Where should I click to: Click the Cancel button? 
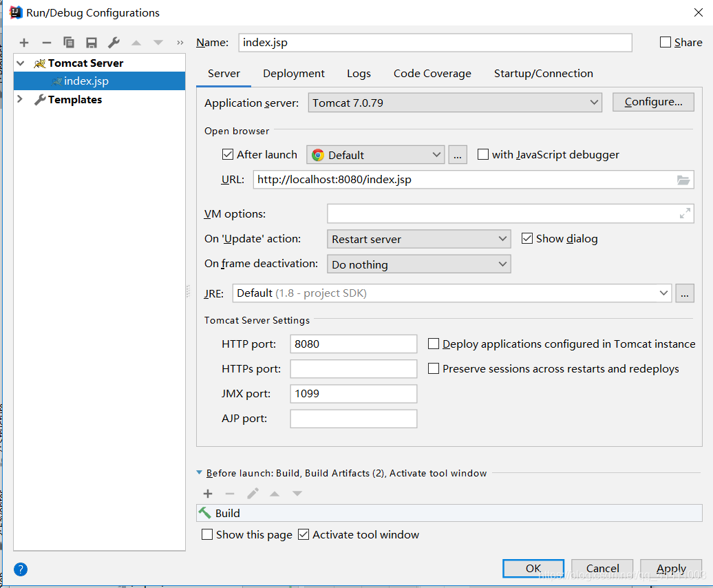pos(602,569)
